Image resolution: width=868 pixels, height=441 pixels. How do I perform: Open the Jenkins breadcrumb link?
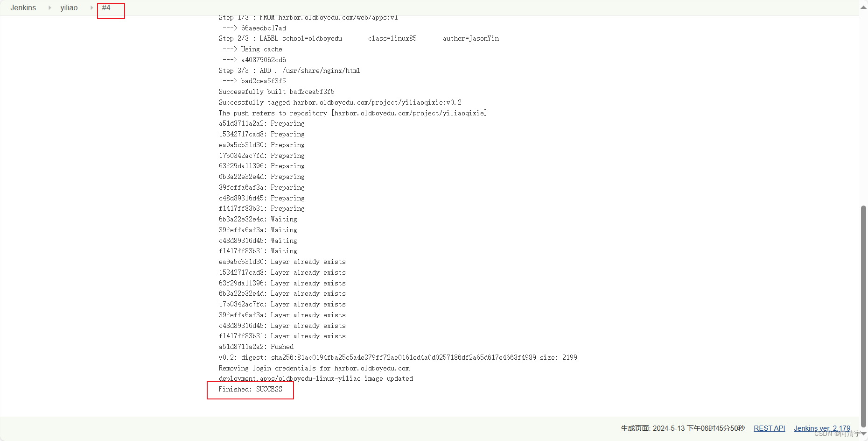[23, 8]
